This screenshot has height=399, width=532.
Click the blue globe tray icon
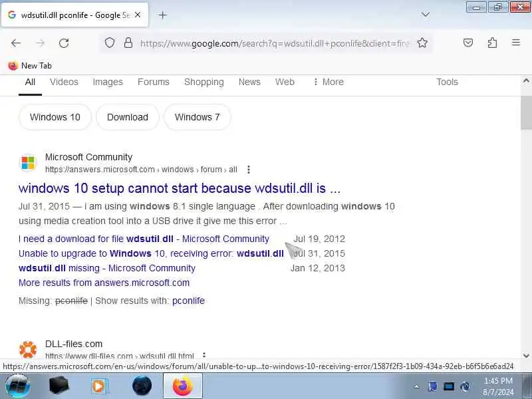pyautogui.click(x=465, y=386)
